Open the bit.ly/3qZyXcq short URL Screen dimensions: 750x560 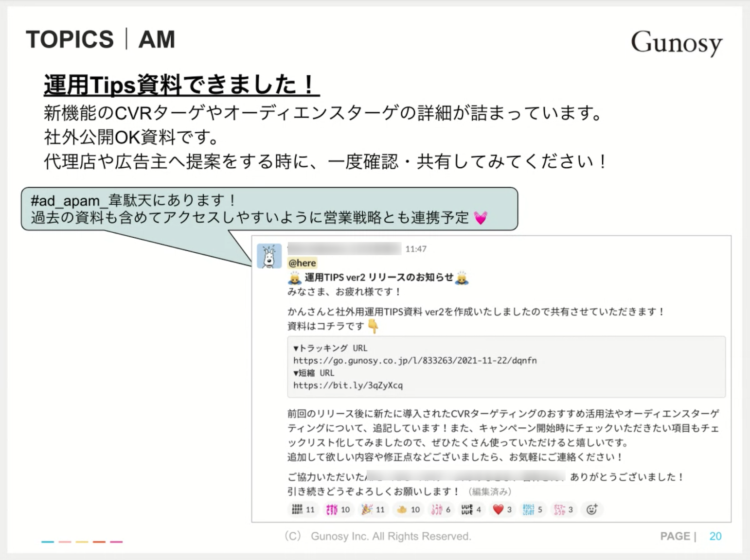tap(348, 385)
